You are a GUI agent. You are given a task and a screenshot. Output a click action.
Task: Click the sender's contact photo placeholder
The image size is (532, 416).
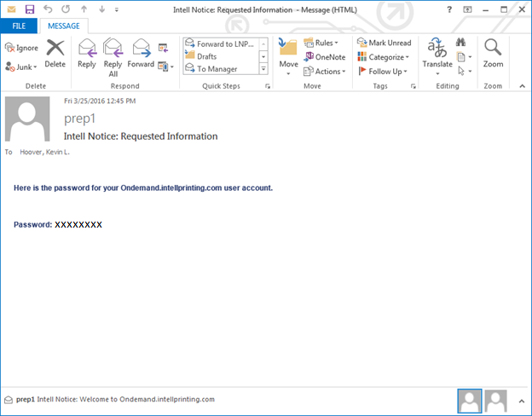coord(27,119)
